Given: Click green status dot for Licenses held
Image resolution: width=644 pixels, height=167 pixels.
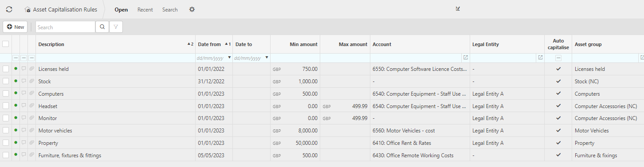Looking at the screenshot, I should pyautogui.click(x=16, y=69).
